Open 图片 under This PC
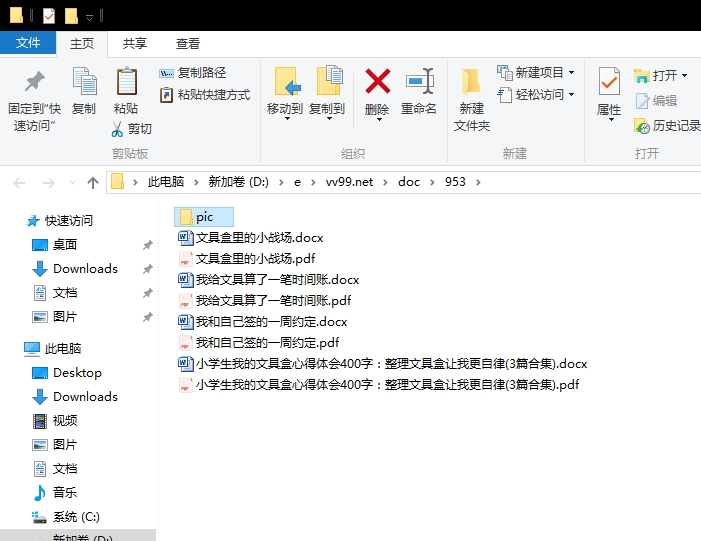Screen dimensions: 701x541 [x=55, y=445]
